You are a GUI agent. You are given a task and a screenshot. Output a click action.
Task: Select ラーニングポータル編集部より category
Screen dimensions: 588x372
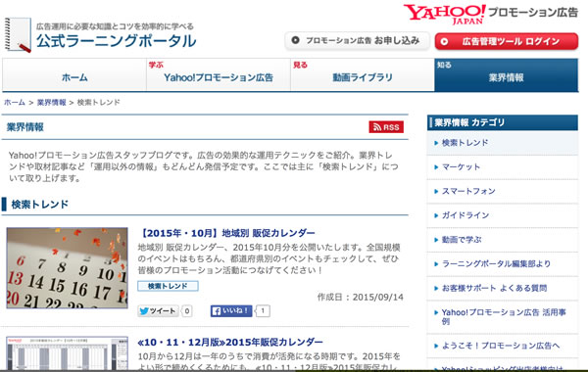coord(503,264)
